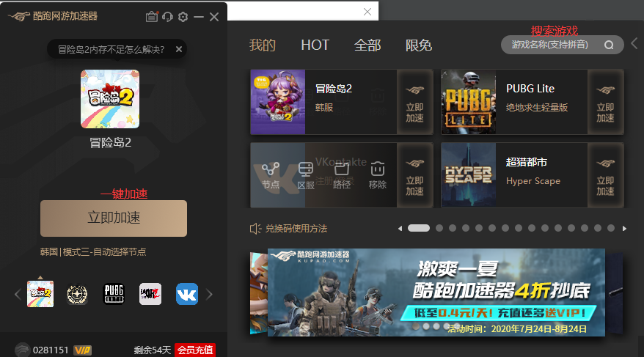This screenshot has height=357, width=644.
Task: Select PUBG Lite icon in bottom strip
Action: [114, 294]
